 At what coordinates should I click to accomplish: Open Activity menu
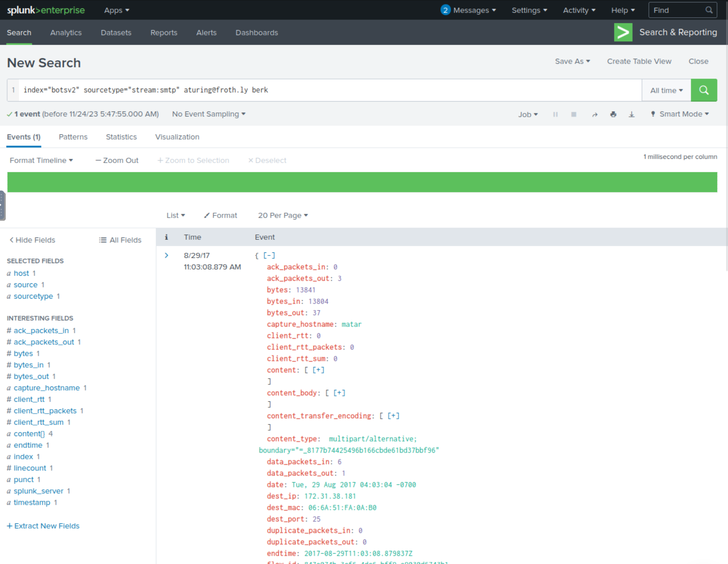tap(579, 10)
